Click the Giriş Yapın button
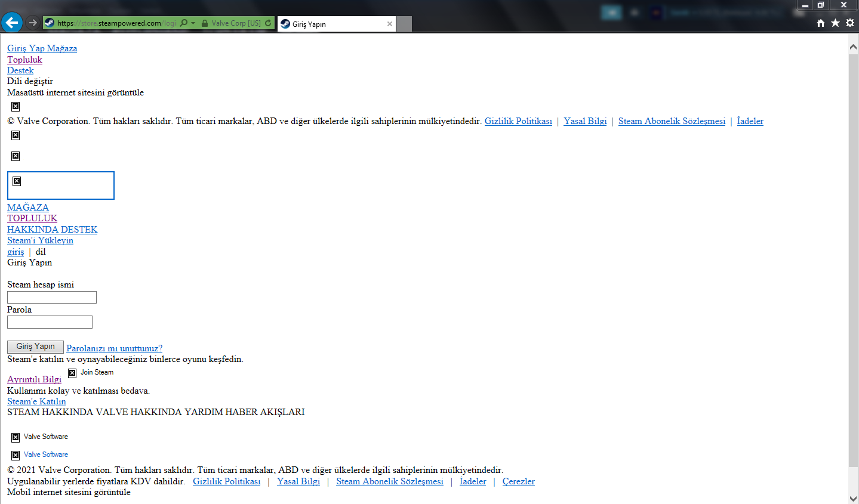Image resolution: width=859 pixels, height=504 pixels. (x=35, y=347)
